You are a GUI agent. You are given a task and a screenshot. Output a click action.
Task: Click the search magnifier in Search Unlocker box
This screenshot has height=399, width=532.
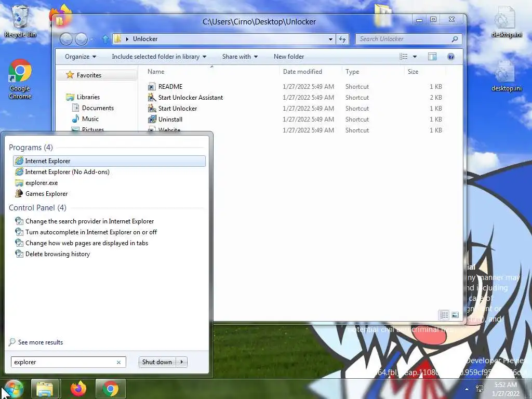455,39
